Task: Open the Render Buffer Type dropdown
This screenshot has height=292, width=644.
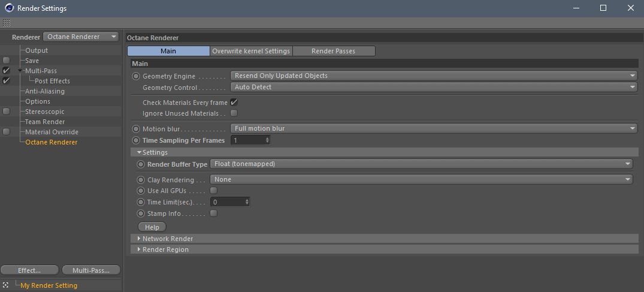Action: (x=421, y=164)
